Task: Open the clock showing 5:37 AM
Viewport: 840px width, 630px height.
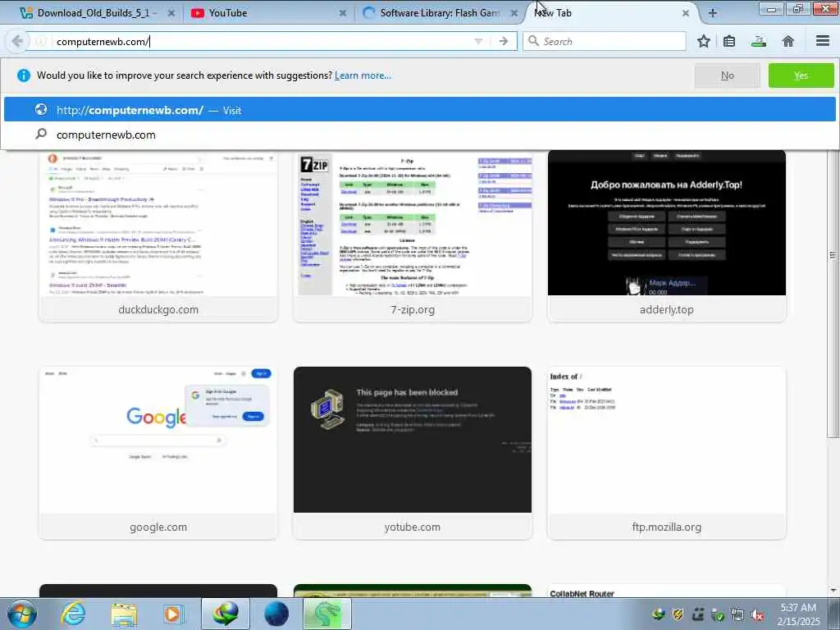Action: tap(798, 614)
